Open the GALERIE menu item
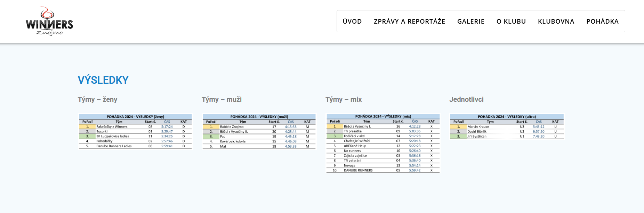 (x=470, y=22)
